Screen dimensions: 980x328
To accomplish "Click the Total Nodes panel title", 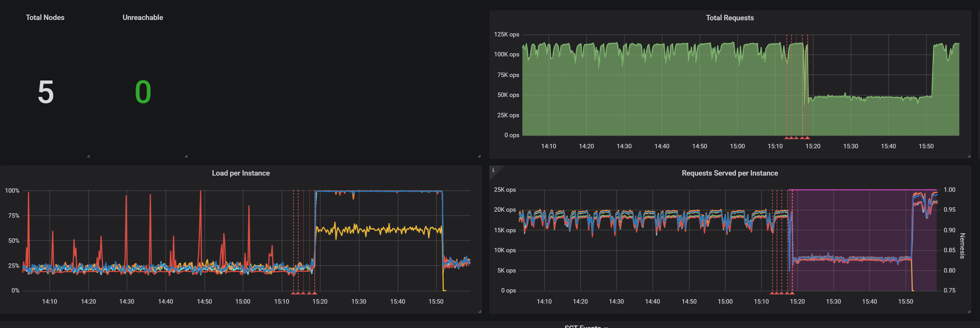I will click(x=44, y=17).
